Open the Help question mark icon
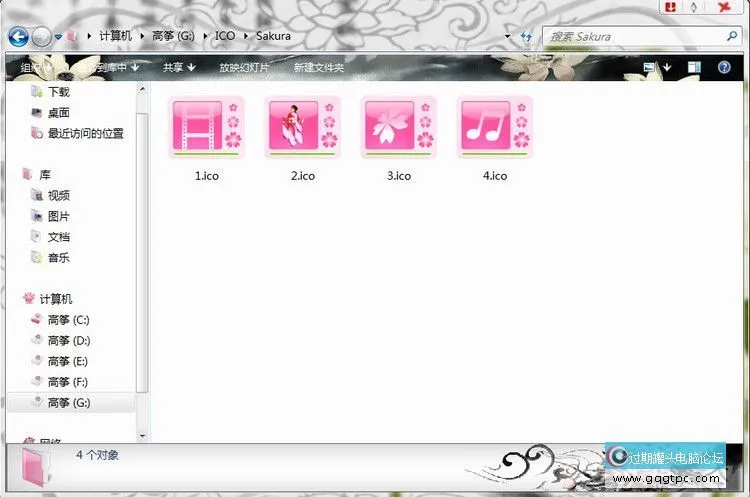This screenshot has height=497, width=750. [x=723, y=67]
